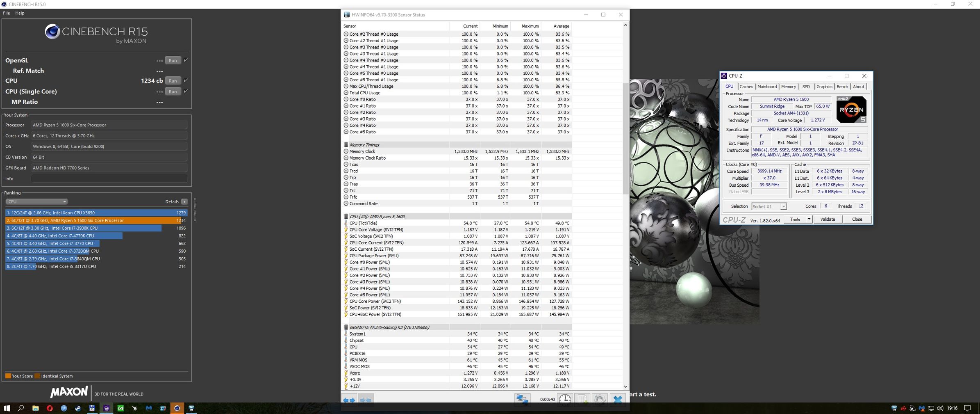Click safely remove hardware tray icon
Screen dimensions: 980x414
point(912,408)
